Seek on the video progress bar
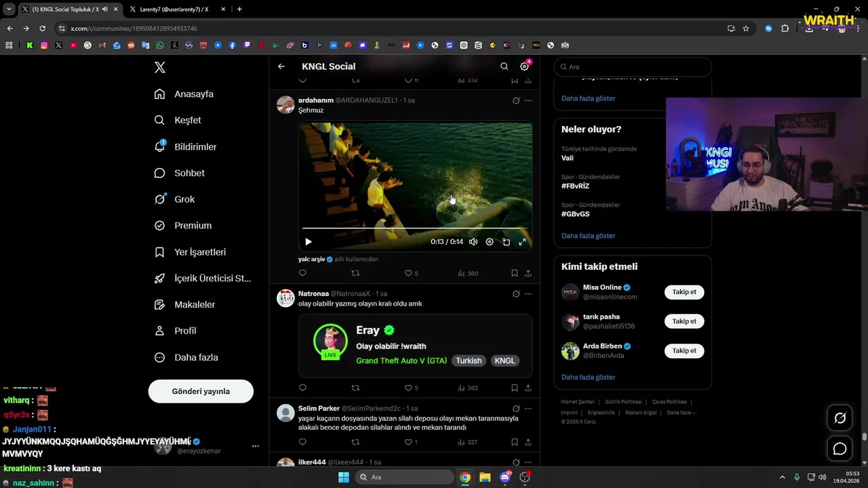Image resolution: width=868 pixels, height=488 pixels. click(x=415, y=228)
